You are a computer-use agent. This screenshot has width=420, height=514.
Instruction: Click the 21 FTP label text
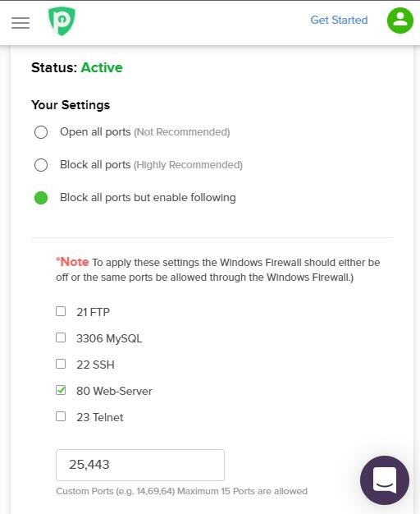(x=93, y=312)
